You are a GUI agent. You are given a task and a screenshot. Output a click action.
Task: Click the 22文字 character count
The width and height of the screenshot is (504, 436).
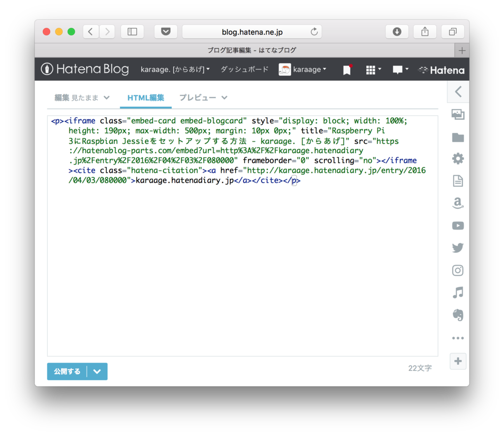coord(420,368)
